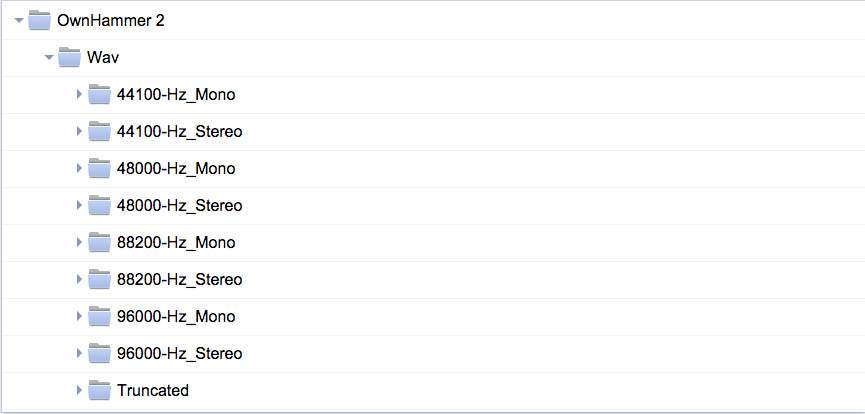Click the 44100-Hz_Stereo folder icon
The image size is (865, 414).
click(99, 132)
